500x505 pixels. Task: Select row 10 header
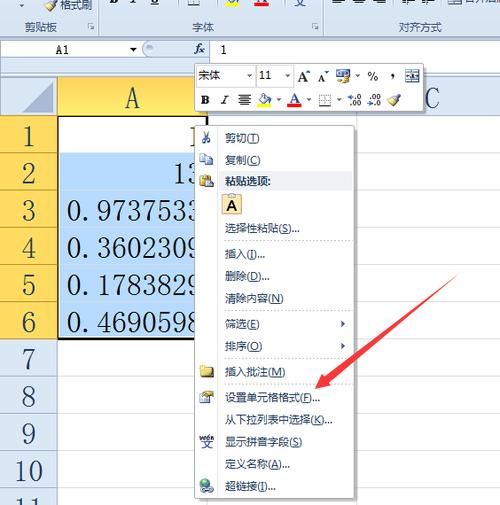pos(28,469)
